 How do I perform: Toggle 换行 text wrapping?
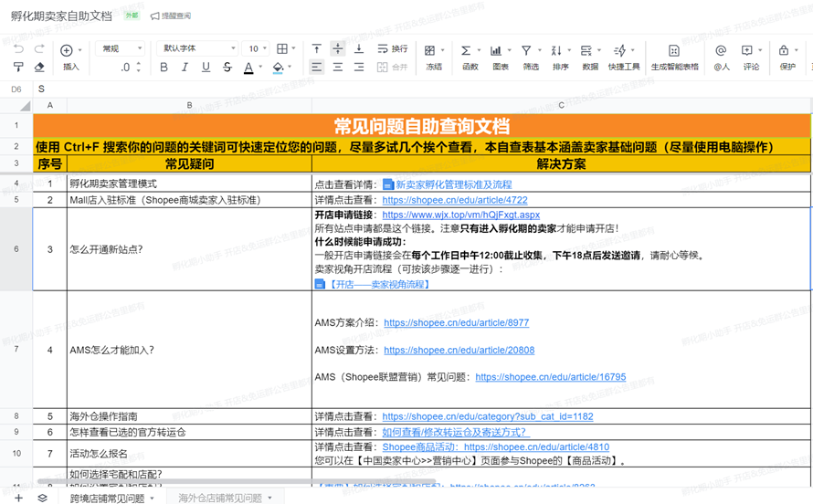(x=393, y=48)
